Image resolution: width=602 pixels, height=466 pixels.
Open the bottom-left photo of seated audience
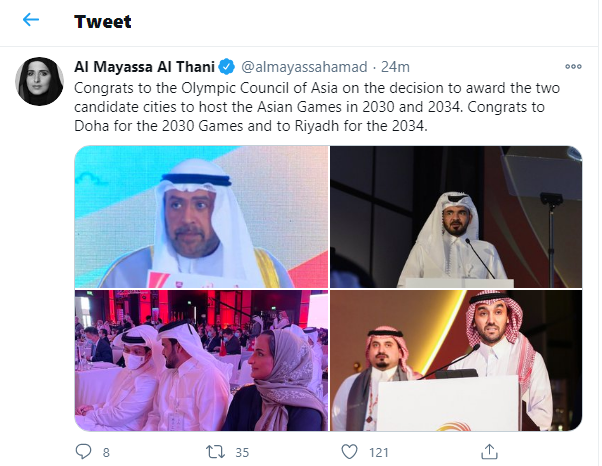[x=201, y=361]
